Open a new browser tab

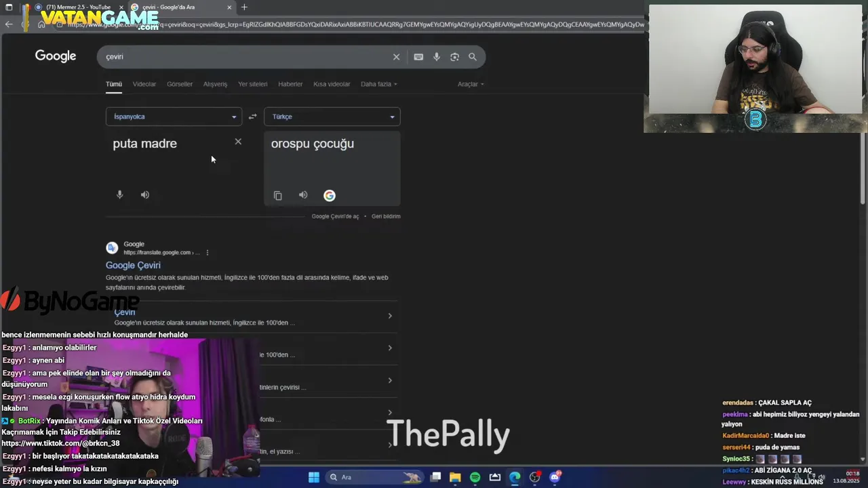click(x=244, y=7)
